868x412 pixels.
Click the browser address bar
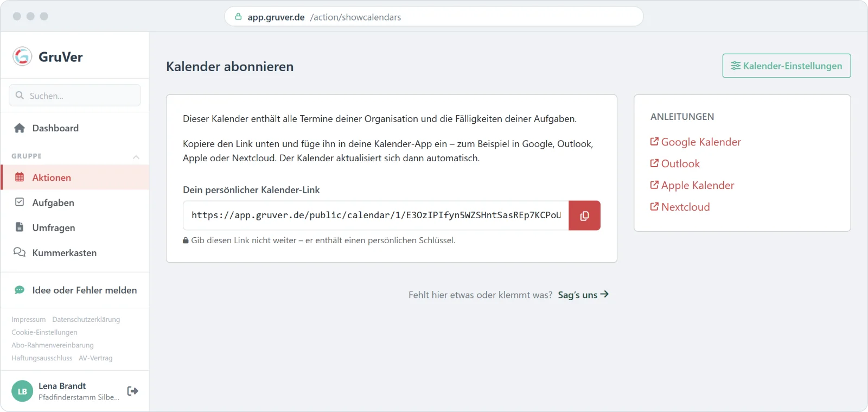[x=434, y=17]
